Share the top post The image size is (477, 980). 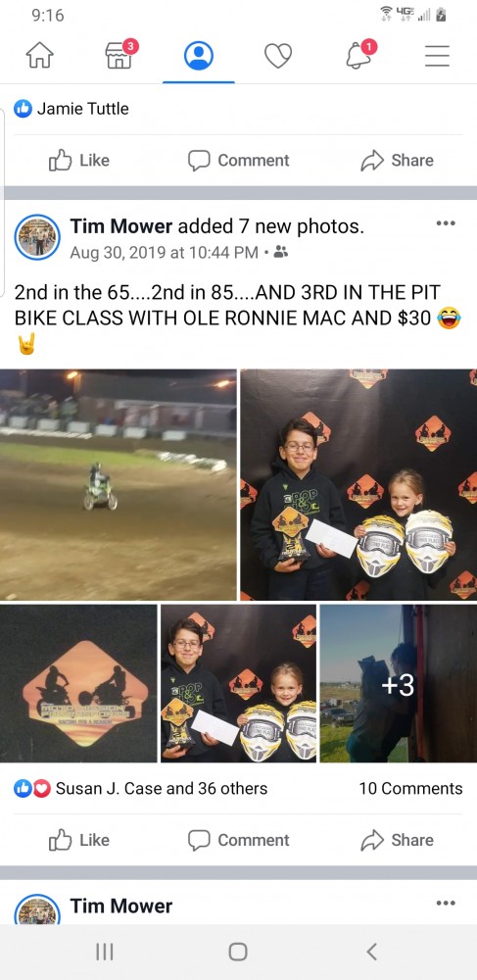pyautogui.click(x=397, y=161)
